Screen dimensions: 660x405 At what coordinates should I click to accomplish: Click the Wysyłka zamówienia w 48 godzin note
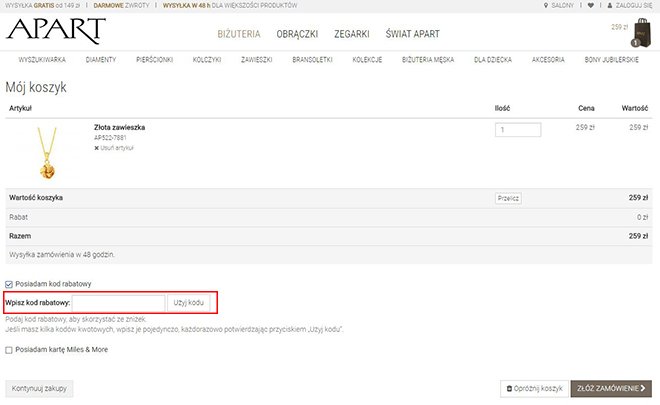click(62, 255)
